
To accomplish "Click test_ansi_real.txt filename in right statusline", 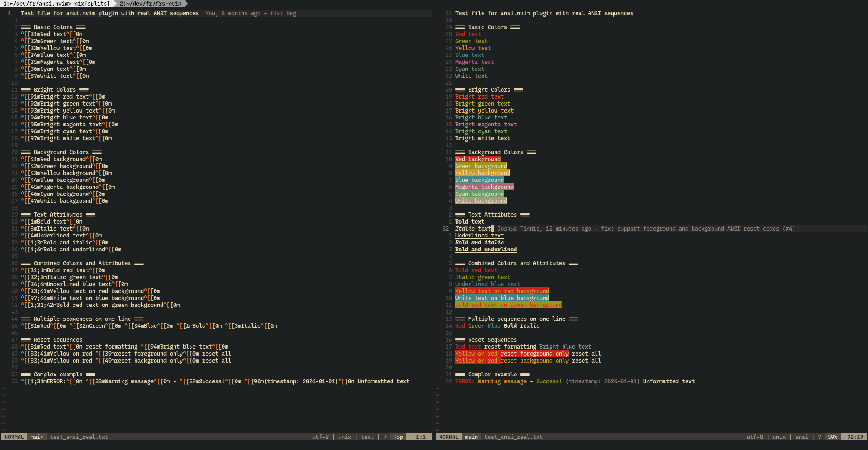I will tap(514, 437).
